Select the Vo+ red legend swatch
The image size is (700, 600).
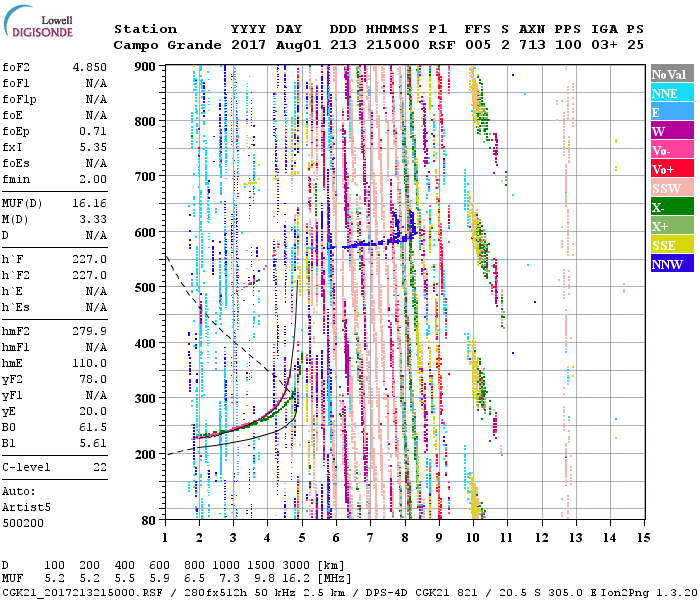click(x=670, y=170)
